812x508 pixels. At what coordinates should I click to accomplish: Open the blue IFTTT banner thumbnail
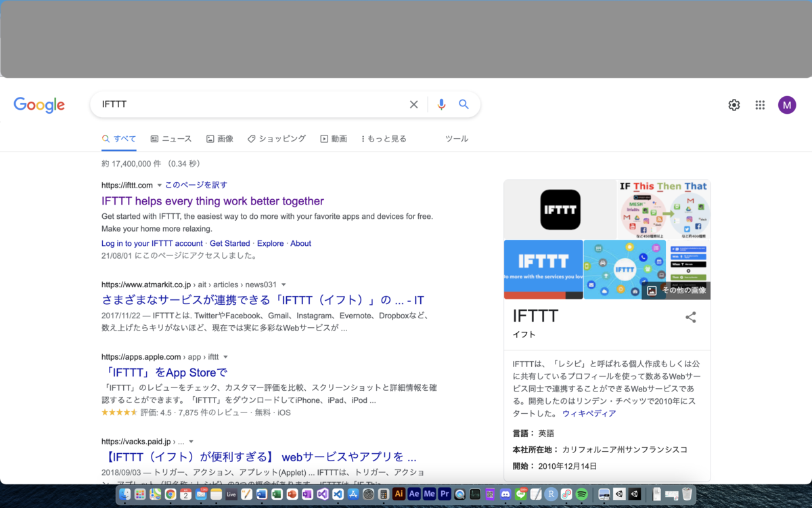(543, 270)
